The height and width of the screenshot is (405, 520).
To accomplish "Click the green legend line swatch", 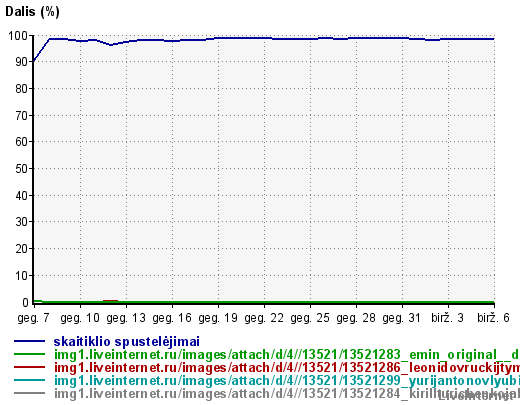I will click(x=29, y=354).
